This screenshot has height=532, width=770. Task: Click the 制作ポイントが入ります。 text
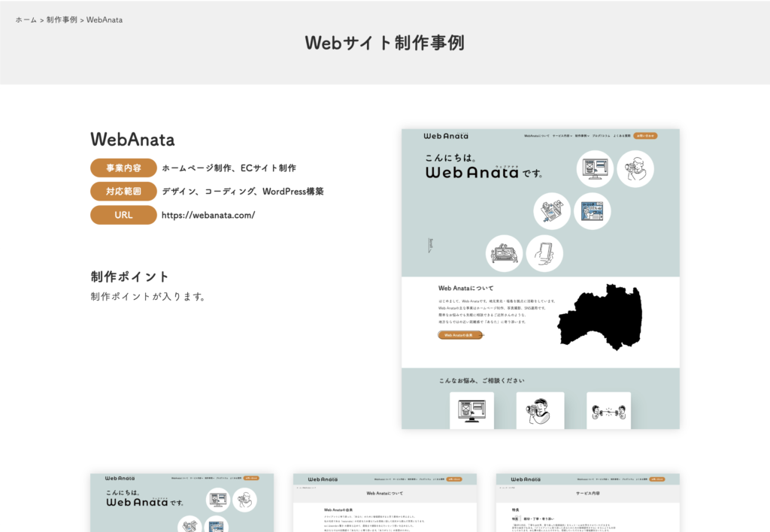click(148, 296)
